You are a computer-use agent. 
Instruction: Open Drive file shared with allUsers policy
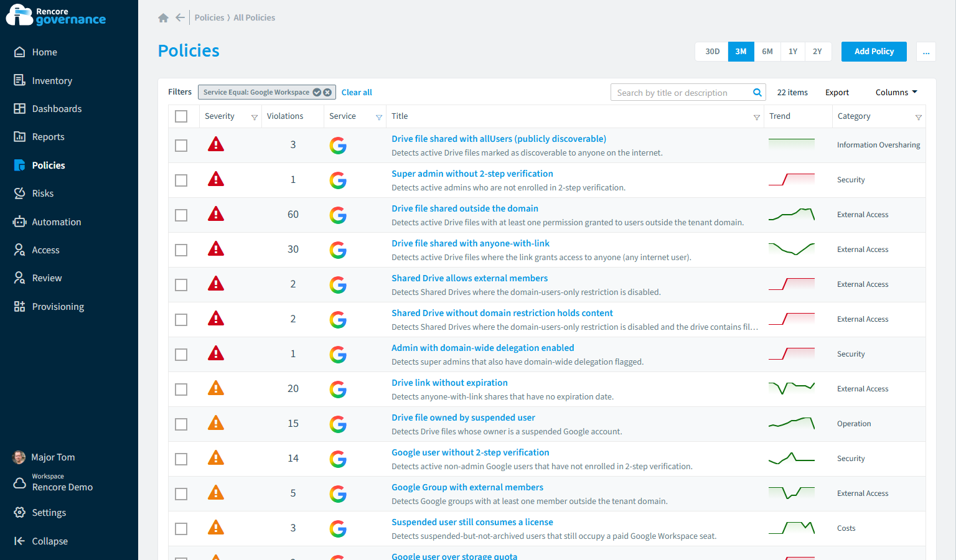[x=499, y=139]
